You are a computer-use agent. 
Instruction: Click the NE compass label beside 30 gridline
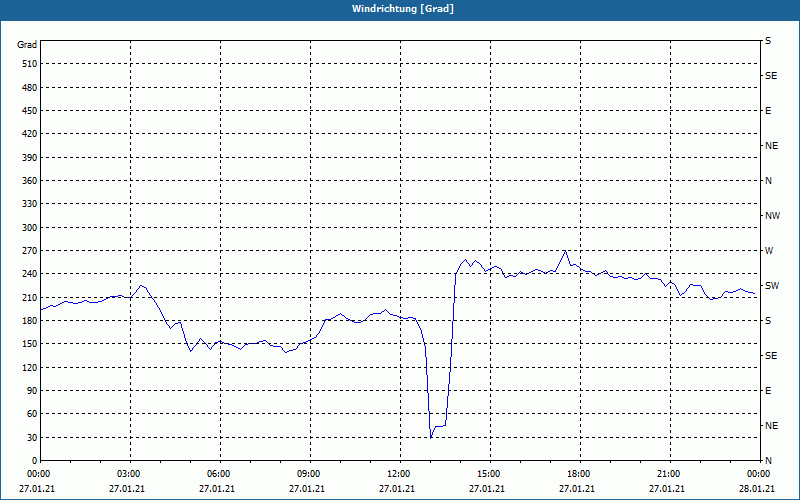(771, 426)
